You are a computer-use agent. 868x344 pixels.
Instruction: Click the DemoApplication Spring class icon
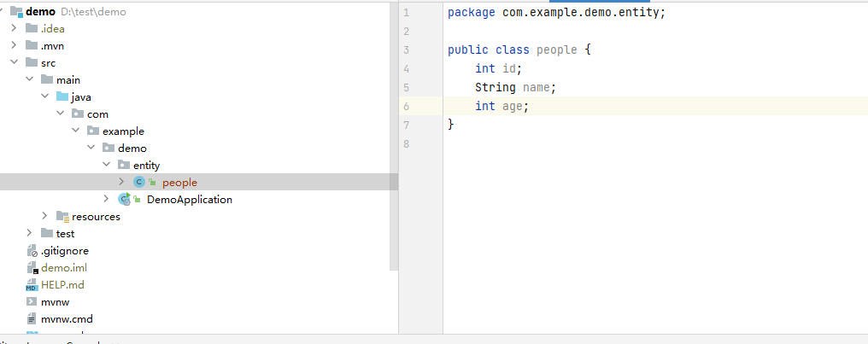[124, 199]
